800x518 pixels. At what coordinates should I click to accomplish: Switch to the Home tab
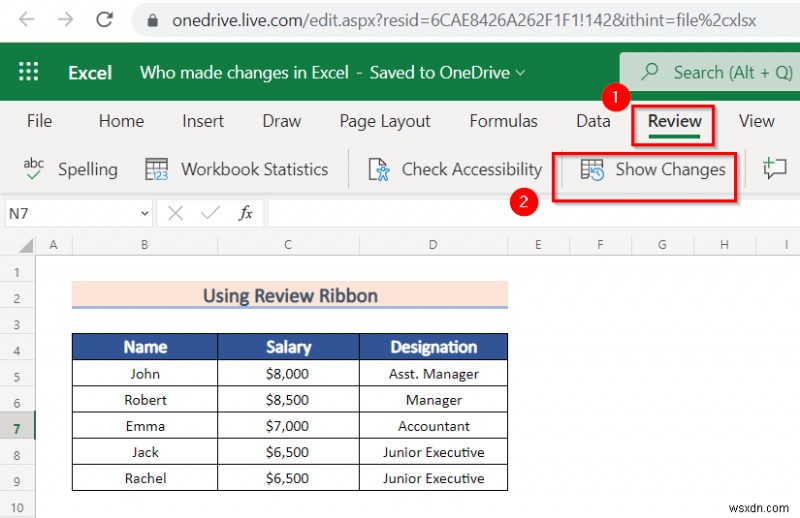coord(121,121)
